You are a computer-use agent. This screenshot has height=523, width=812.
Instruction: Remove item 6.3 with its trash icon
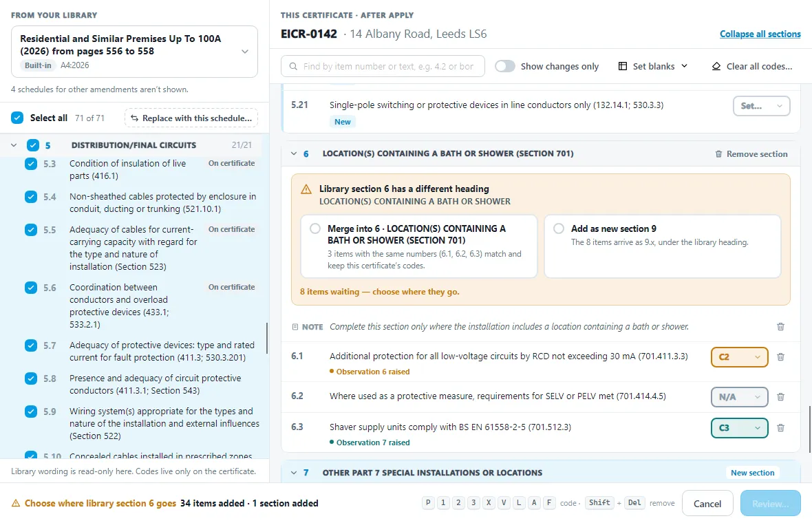point(780,428)
